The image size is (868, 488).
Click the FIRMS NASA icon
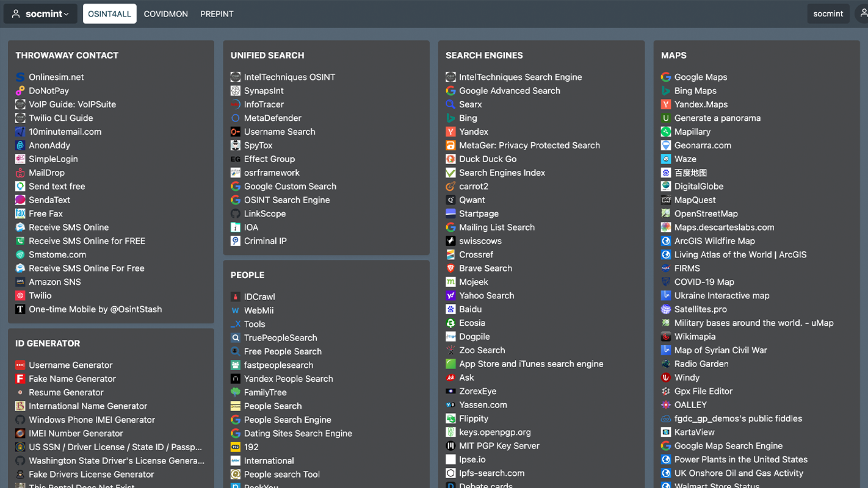coord(666,268)
